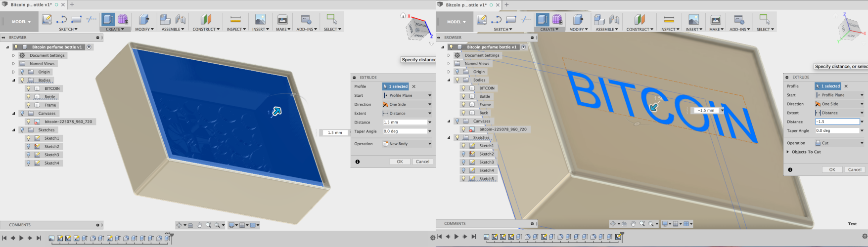The image size is (868, 247).
Task: Toggle BITCOIN body lightbulb in left window
Action: [x=29, y=88]
